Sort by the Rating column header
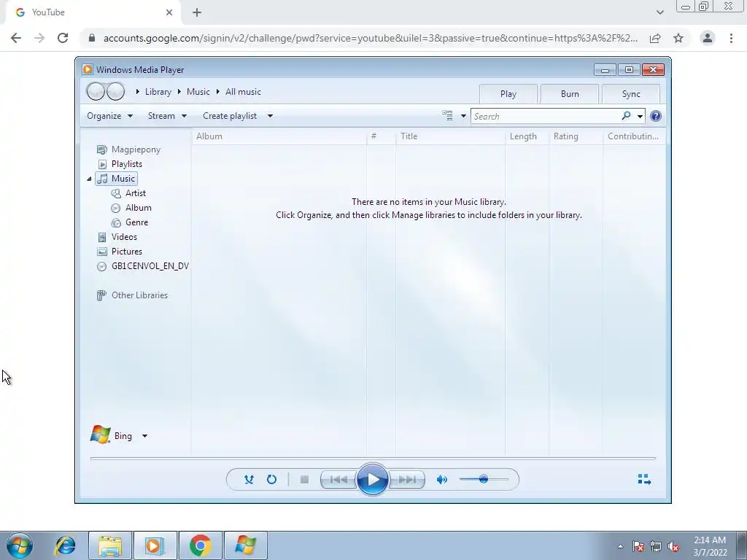747x560 pixels. [576, 136]
